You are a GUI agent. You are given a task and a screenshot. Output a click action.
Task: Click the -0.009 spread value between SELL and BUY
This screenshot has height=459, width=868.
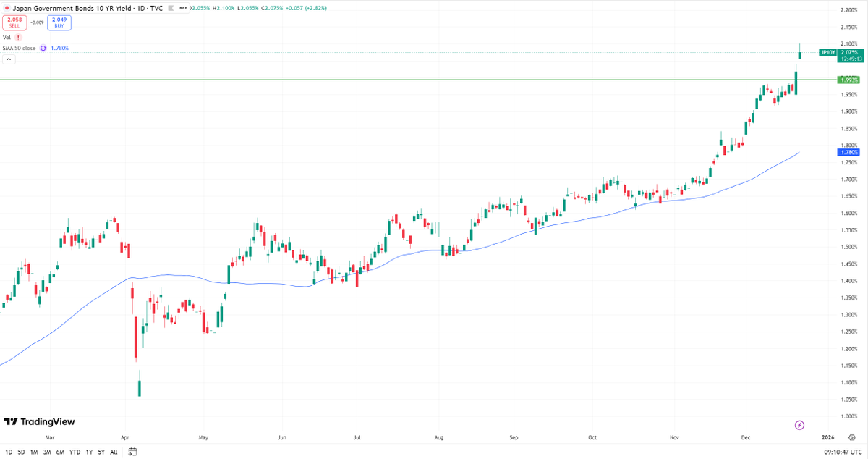37,22
